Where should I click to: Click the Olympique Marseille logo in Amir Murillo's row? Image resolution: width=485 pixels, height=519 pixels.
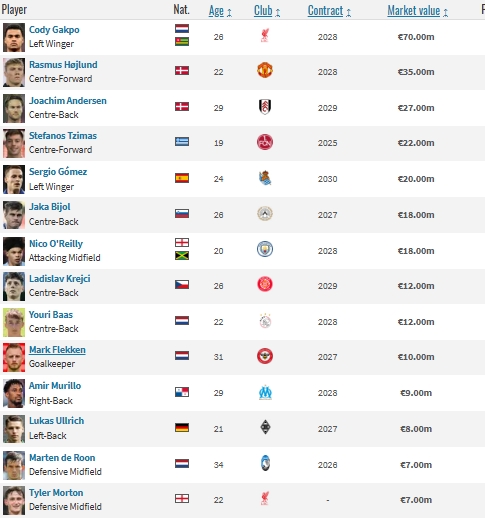click(x=265, y=392)
